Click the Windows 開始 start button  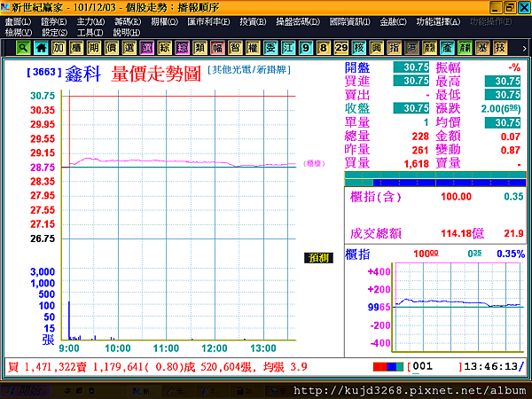[26, 391]
